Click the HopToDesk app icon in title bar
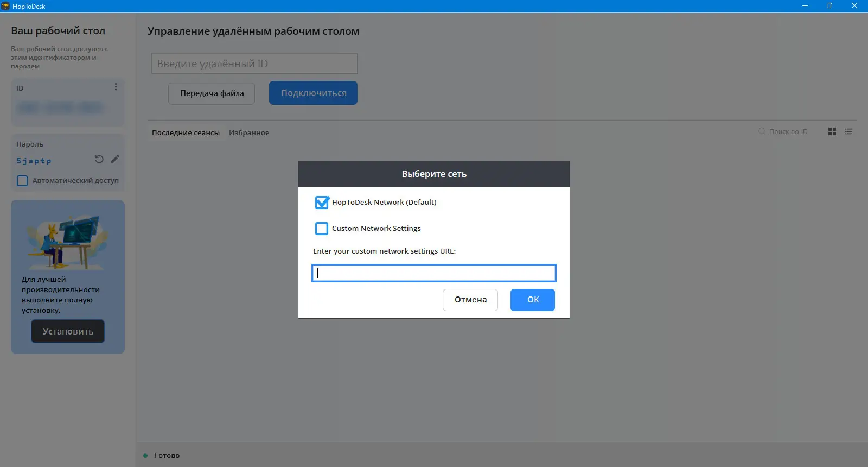 [x=5, y=6]
